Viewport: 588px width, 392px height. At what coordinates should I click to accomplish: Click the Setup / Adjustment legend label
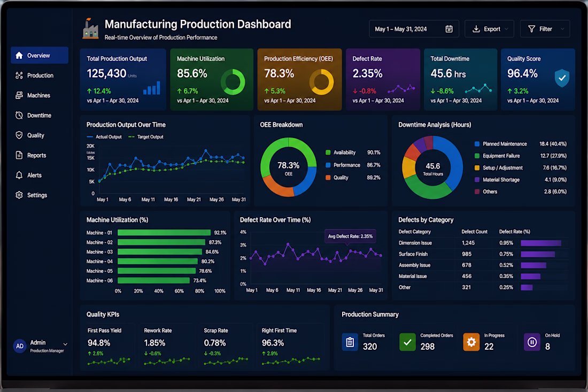(x=502, y=168)
